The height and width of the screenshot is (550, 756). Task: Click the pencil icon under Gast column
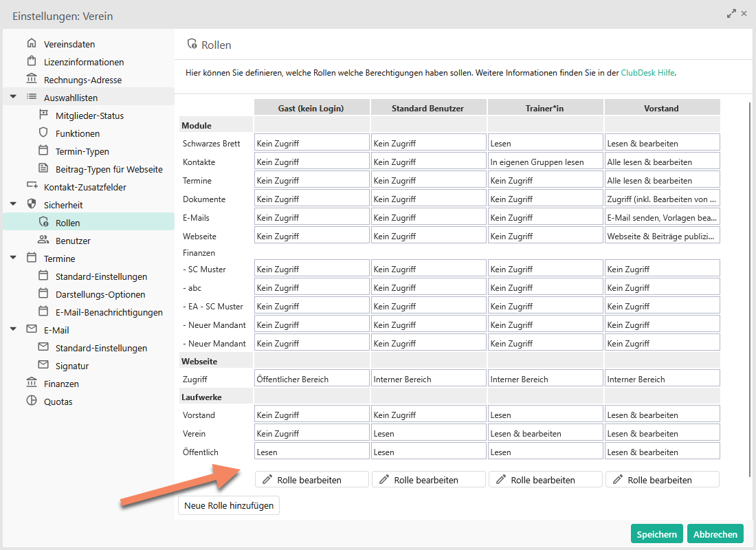267,480
